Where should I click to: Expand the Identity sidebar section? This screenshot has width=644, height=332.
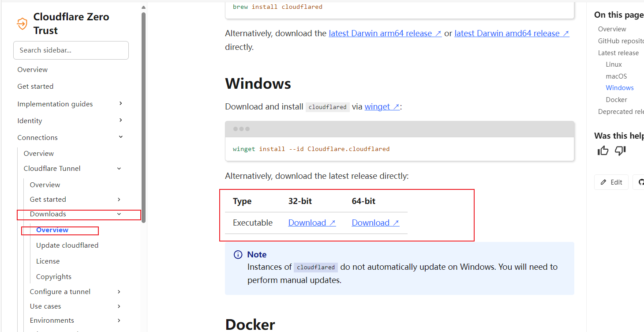click(121, 121)
